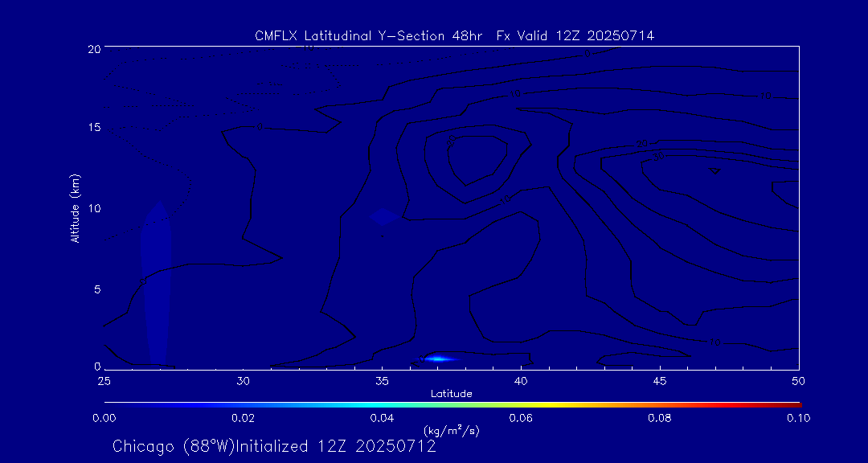Click the bright cyan flux spot near latitude 37
Image resolution: width=868 pixels, height=463 pixels.
(437, 359)
